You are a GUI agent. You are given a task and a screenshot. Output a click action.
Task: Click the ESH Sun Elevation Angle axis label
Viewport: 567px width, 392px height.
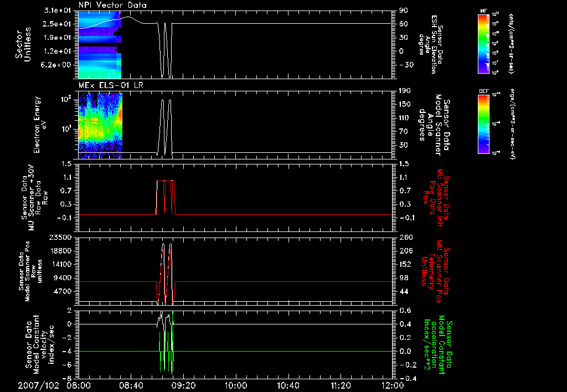tap(431, 44)
